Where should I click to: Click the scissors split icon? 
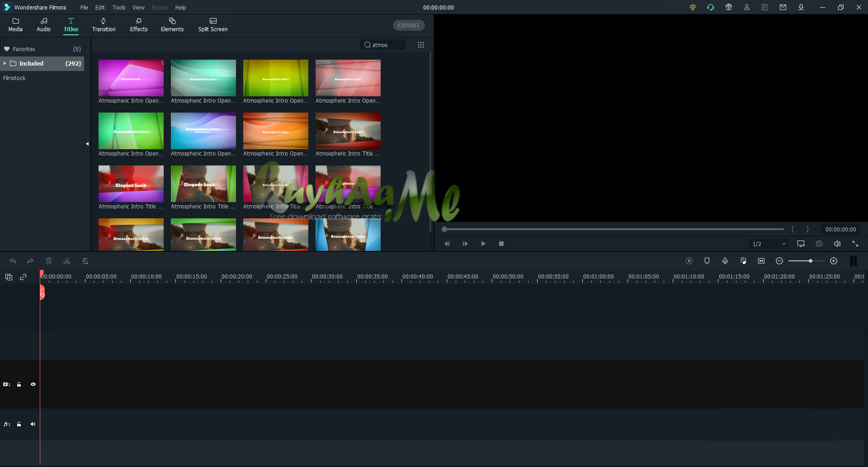[67, 261]
